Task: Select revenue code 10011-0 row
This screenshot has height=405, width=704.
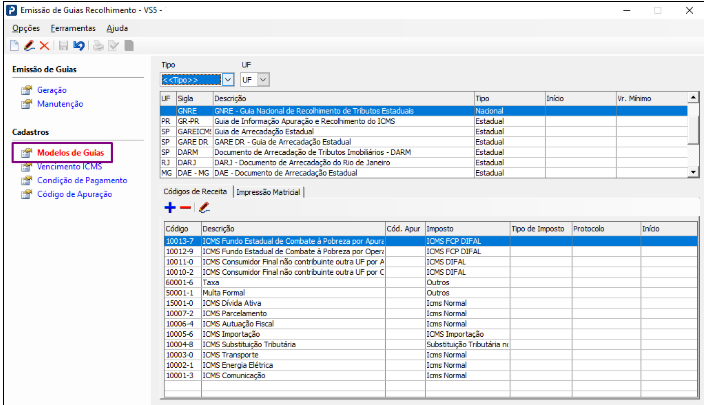Action: point(431,262)
